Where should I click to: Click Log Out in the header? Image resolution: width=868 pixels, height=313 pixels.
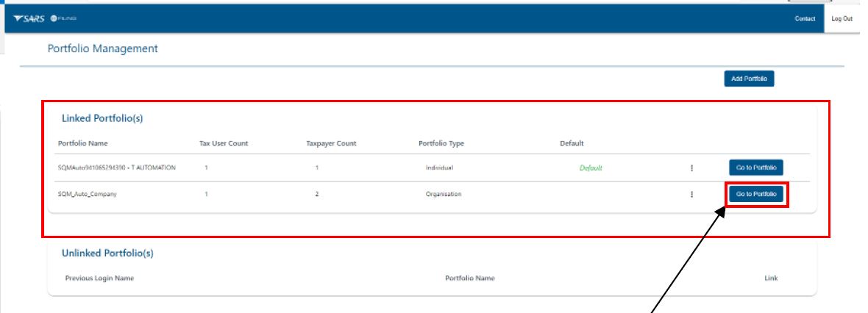pyautogui.click(x=842, y=19)
